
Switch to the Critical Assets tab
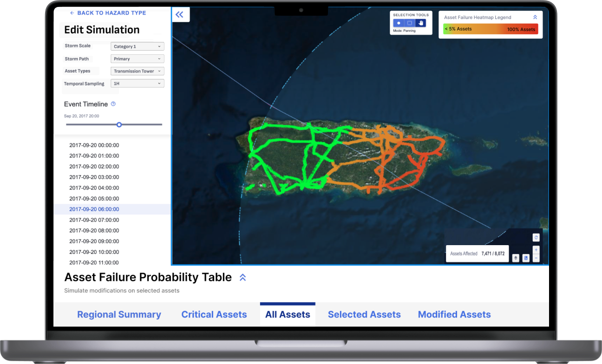tap(214, 314)
